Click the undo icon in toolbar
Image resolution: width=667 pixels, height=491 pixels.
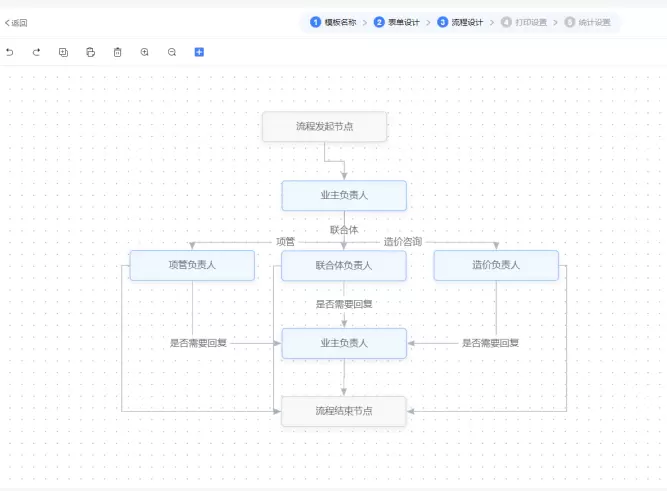[10, 52]
